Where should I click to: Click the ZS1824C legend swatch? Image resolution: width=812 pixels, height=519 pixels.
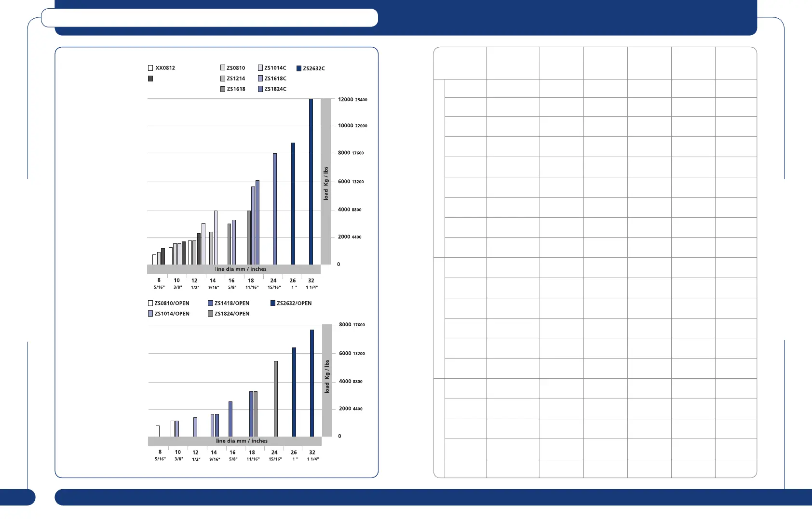click(260, 89)
